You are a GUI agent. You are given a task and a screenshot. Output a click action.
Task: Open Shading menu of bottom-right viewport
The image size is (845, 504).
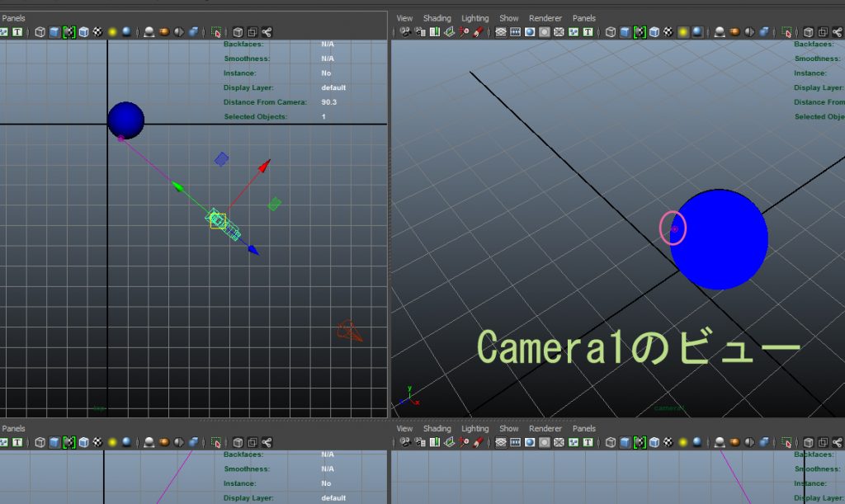[x=437, y=429]
